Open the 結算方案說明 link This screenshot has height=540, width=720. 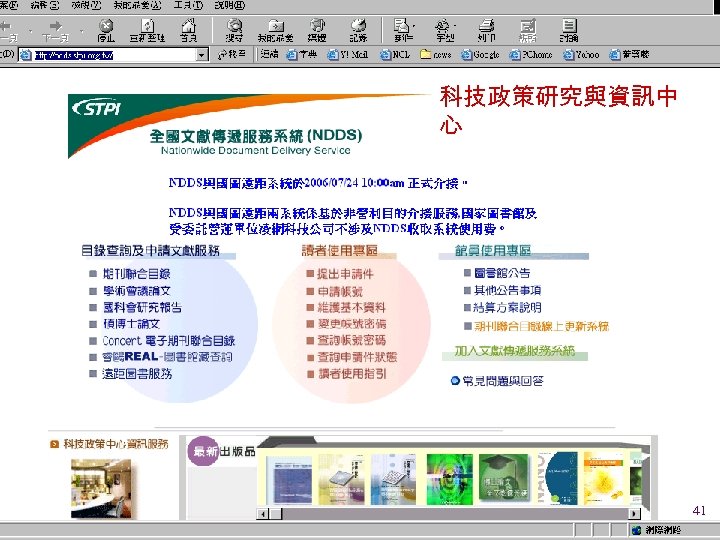coord(507,307)
